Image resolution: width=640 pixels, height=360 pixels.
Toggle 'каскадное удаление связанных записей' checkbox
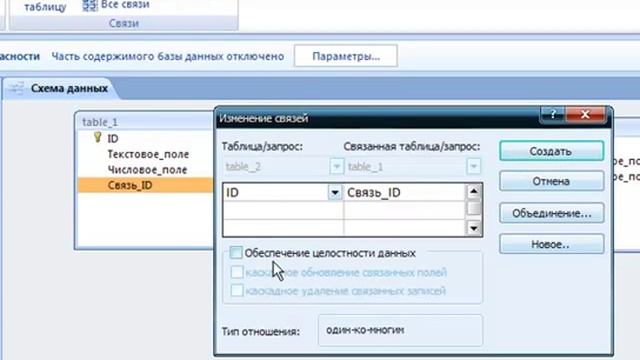click(x=237, y=291)
